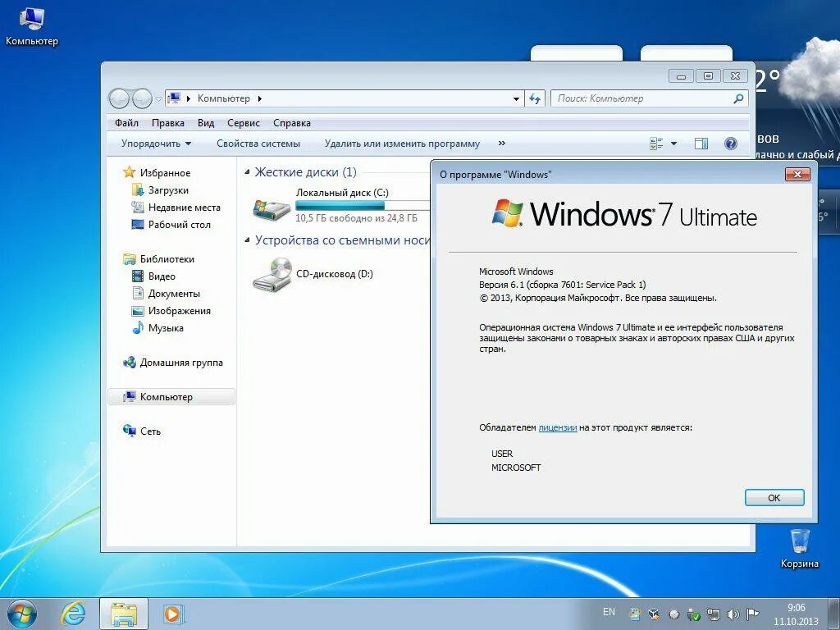Select Сеть in the navigation pane

tap(150, 431)
